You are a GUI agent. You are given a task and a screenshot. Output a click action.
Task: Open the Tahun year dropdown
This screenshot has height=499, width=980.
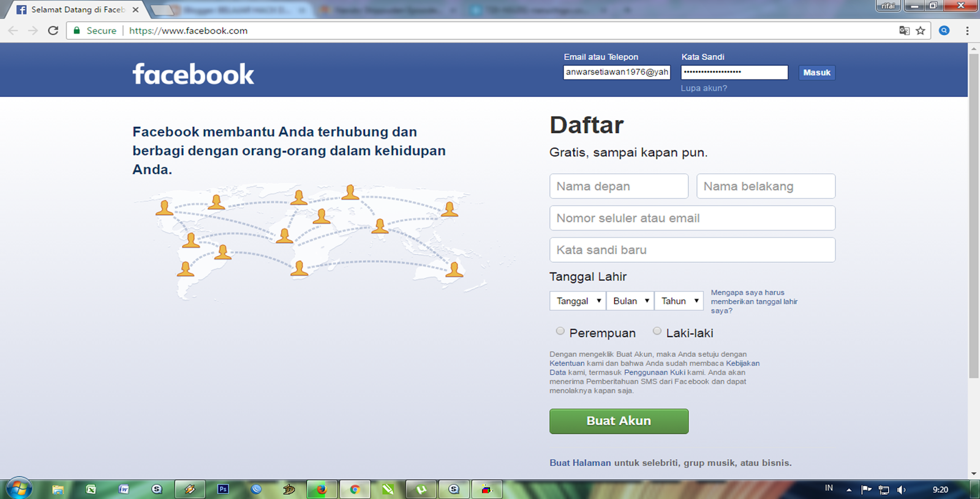(679, 301)
